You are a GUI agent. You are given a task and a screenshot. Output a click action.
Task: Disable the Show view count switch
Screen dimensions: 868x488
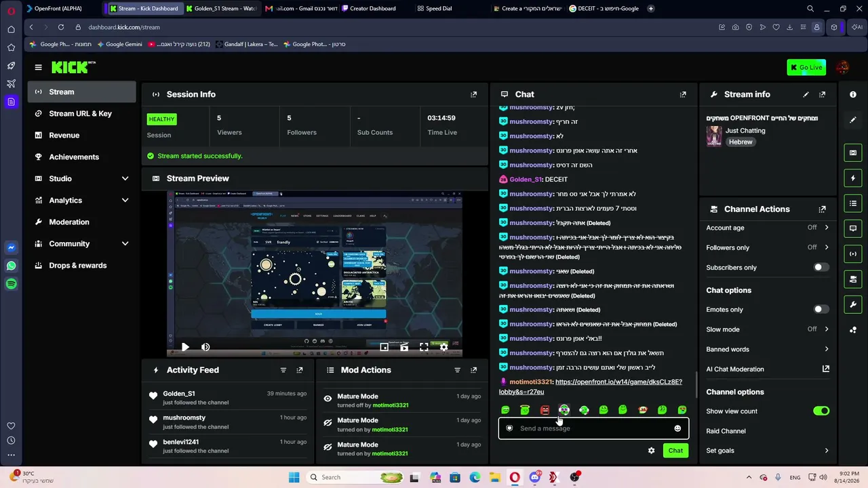821,411
